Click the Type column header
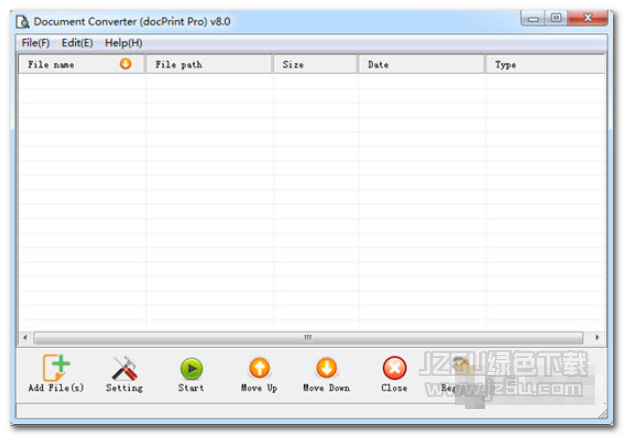Viewport: 624px width, 437px height. point(546,64)
